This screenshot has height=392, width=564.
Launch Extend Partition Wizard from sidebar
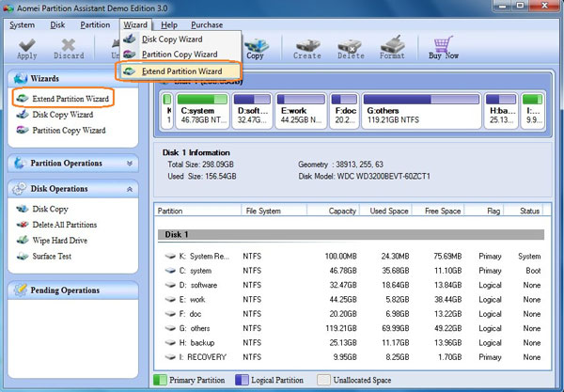point(70,99)
